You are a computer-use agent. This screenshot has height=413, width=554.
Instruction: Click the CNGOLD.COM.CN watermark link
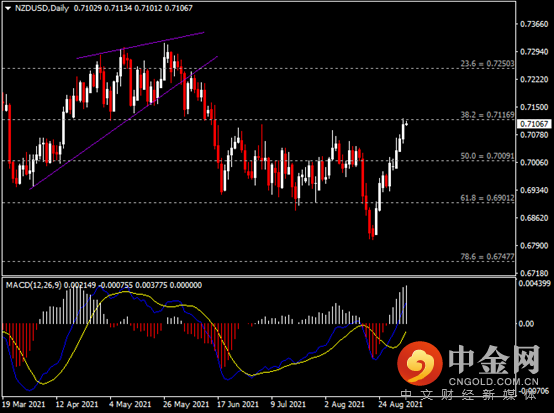coord(494,382)
